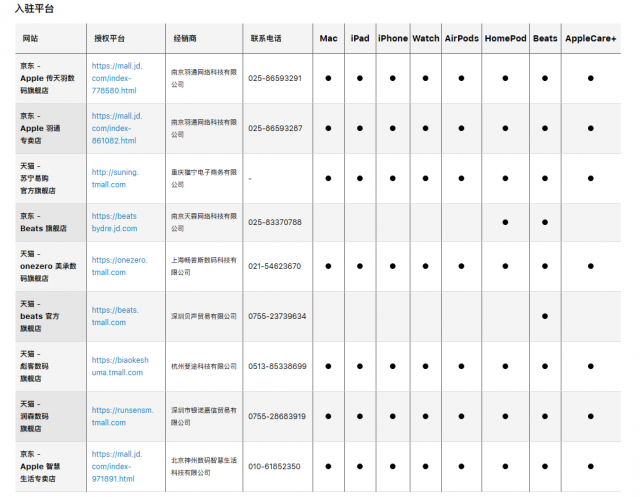Click the 经销商 column header

(x=185, y=38)
